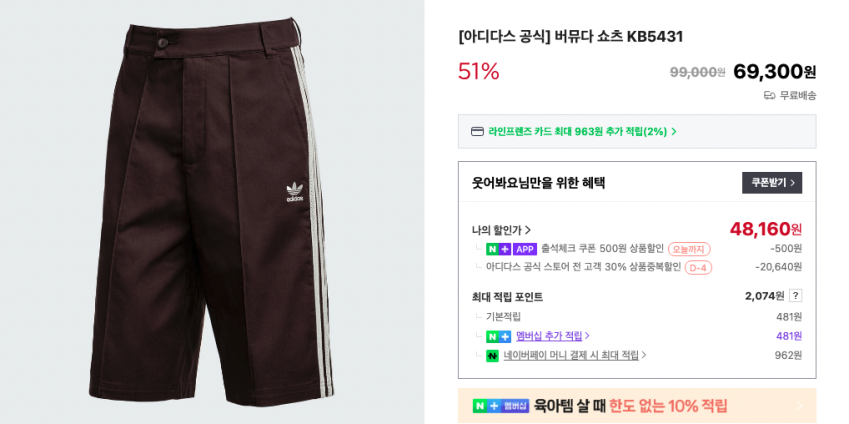Click the credit card icon in the card banner
Screen dimensions: 849x424
477,132
